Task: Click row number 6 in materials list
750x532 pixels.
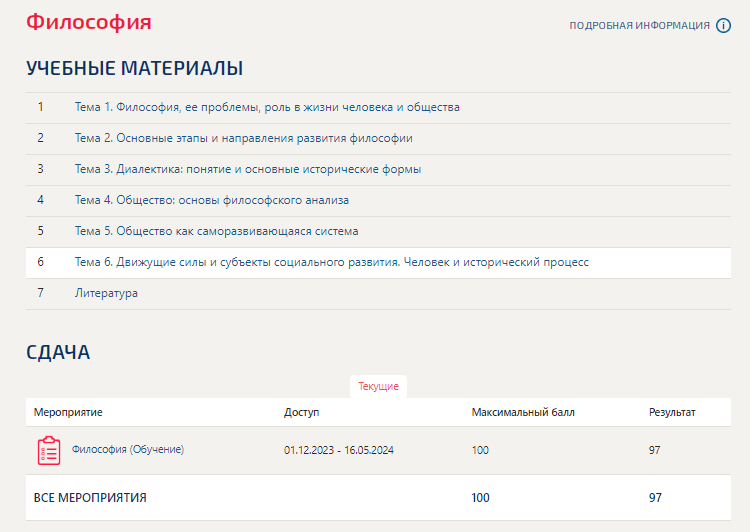Action: (41, 262)
